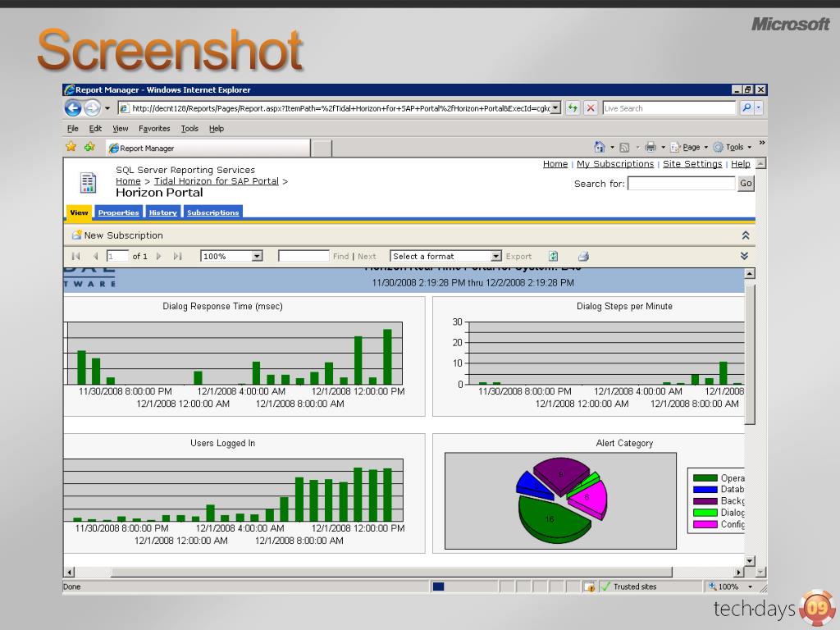Open the Site Settings link

(x=692, y=164)
